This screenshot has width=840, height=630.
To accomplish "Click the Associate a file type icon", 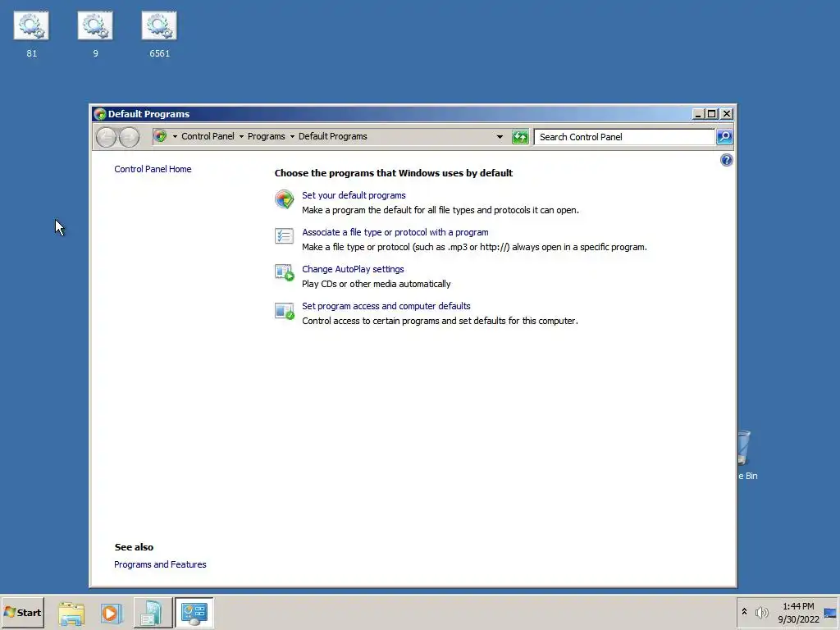I will tap(284, 235).
